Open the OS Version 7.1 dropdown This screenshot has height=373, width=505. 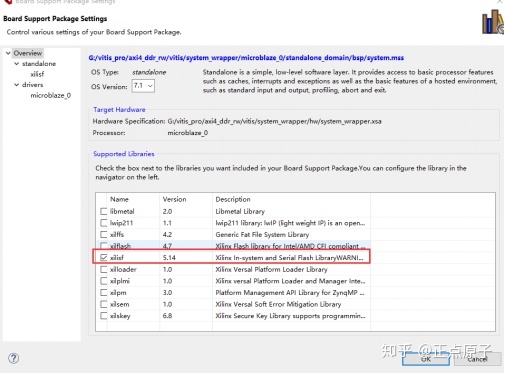(x=143, y=86)
